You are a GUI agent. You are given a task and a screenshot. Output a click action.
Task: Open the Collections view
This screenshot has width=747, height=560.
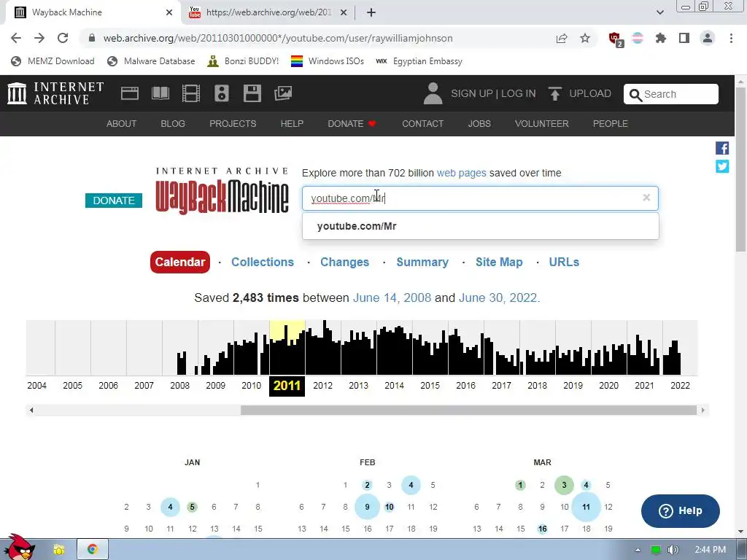tap(263, 262)
